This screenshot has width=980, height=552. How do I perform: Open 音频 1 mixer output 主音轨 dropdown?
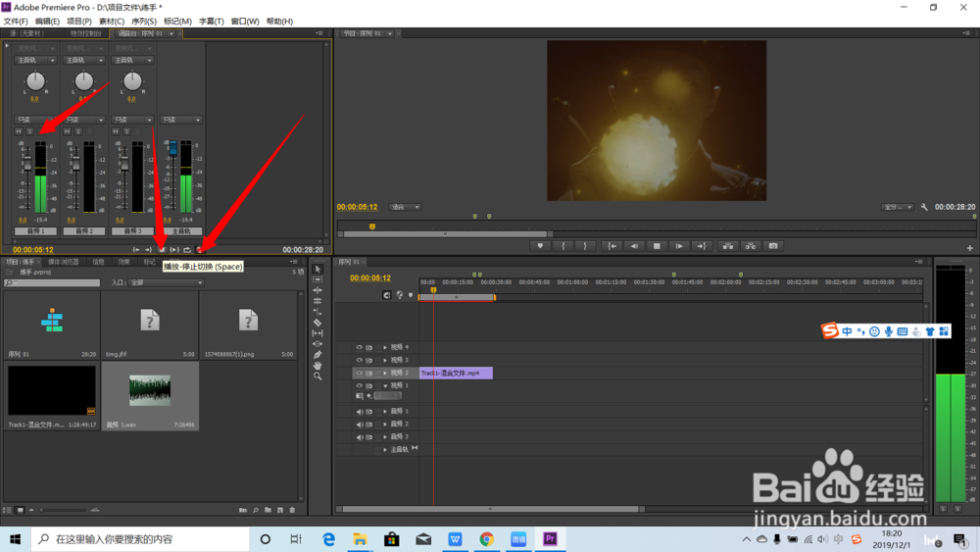click(x=35, y=60)
